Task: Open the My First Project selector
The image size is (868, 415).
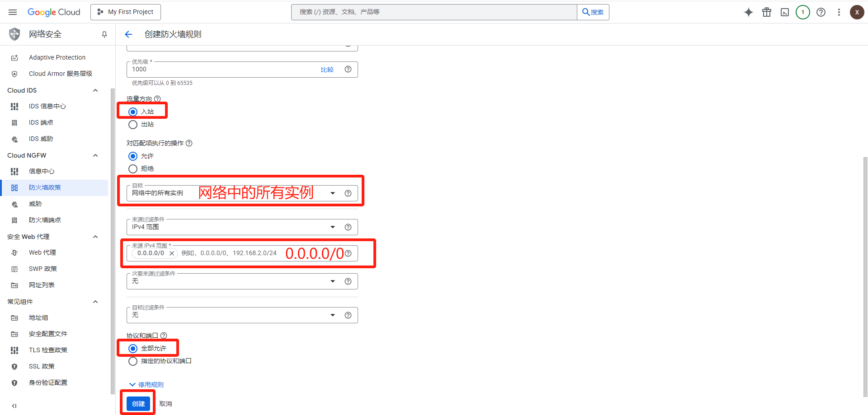Action: coord(126,12)
